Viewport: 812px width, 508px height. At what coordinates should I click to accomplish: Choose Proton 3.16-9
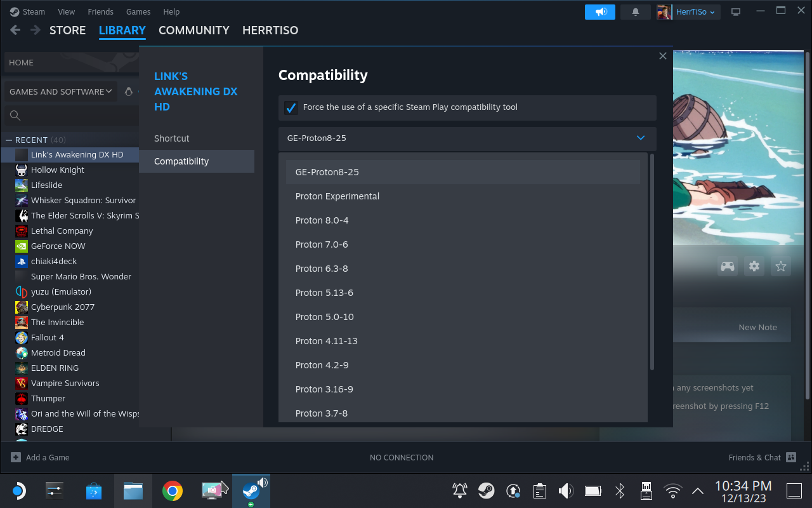(x=463, y=389)
